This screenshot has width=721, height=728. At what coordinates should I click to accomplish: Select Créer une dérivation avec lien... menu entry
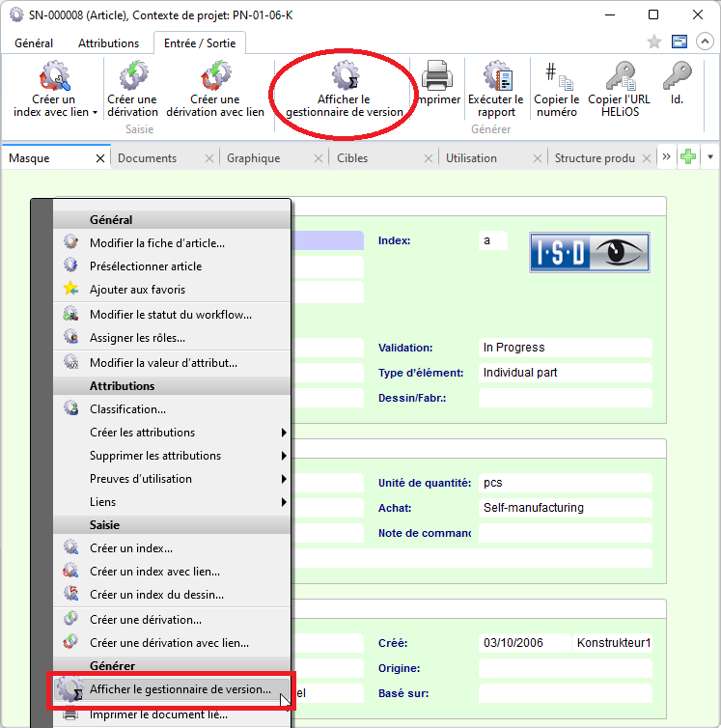(x=172, y=643)
